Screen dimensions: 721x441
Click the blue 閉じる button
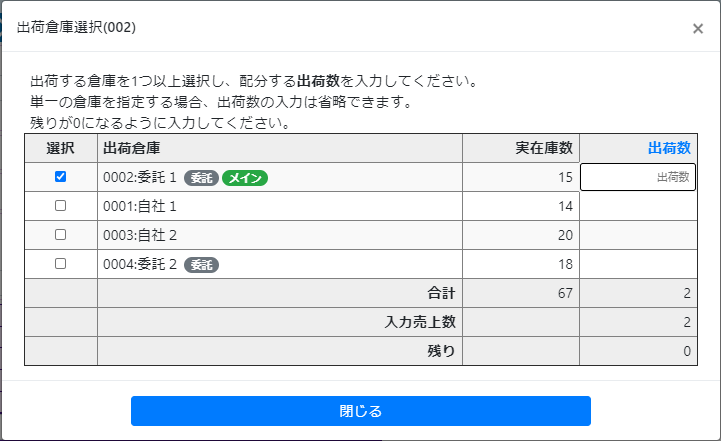[360, 411]
